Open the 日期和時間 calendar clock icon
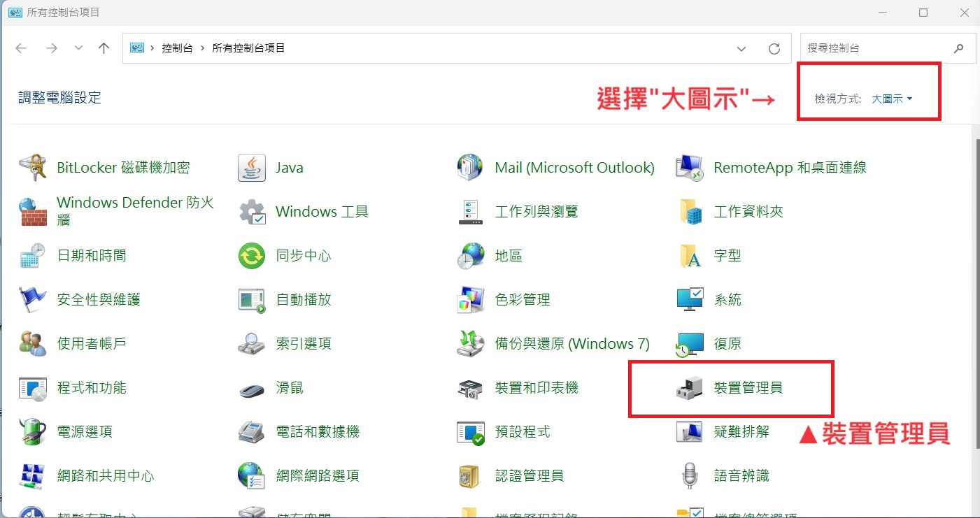 pyautogui.click(x=33, y=256)
